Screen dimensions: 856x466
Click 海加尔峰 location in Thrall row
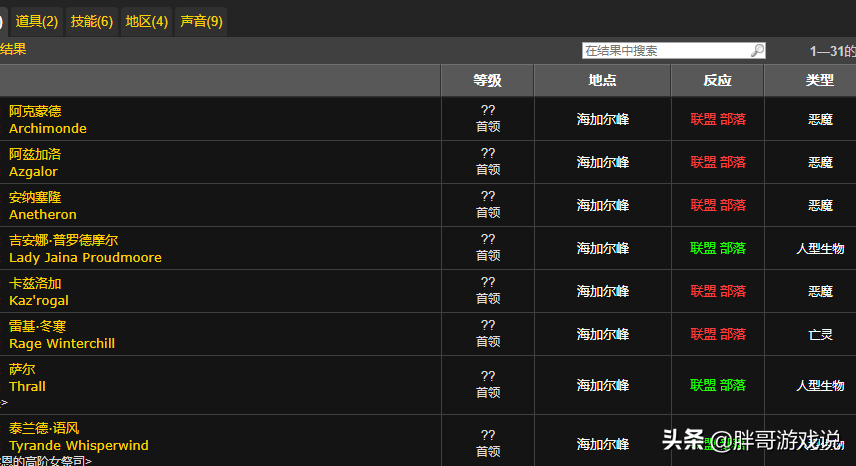click(603, 385)
